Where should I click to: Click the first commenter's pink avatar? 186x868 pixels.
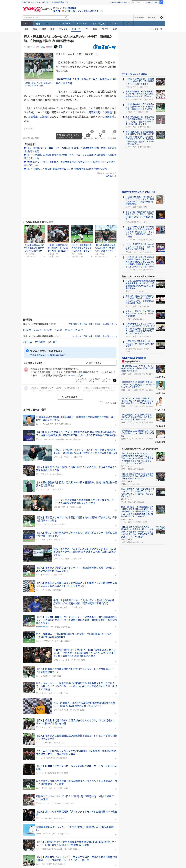(26, 370)
